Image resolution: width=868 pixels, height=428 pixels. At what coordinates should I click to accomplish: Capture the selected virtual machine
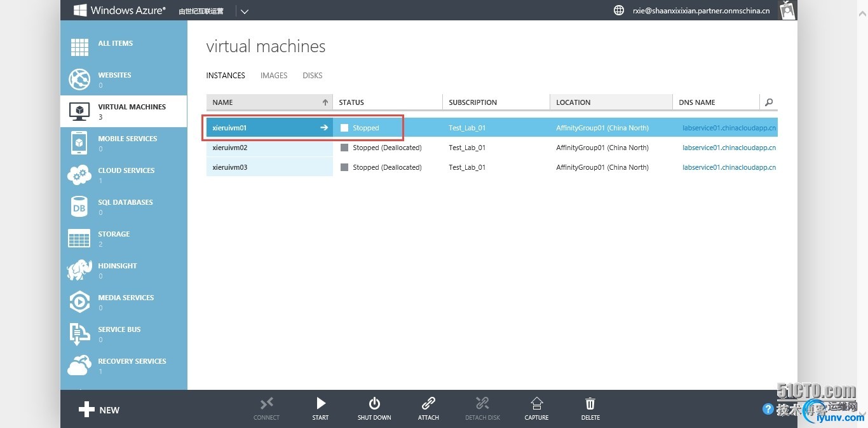[x=536, y=408]
